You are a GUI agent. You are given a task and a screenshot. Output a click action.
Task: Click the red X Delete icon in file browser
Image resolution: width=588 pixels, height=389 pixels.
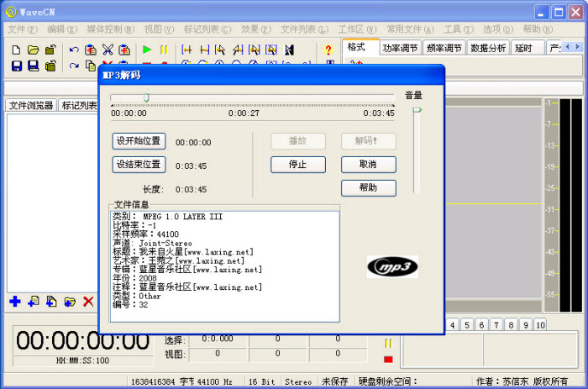coord(88,302)
